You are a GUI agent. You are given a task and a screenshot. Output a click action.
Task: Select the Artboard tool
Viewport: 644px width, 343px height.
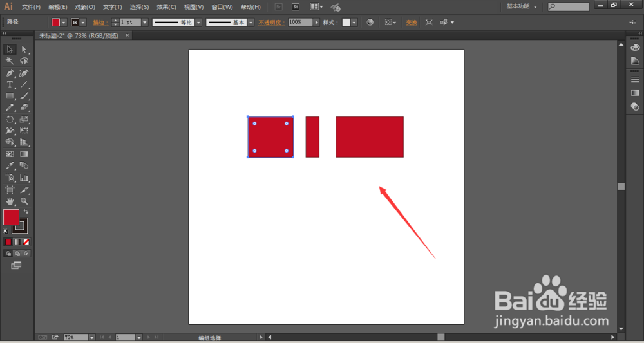point(10,190)
